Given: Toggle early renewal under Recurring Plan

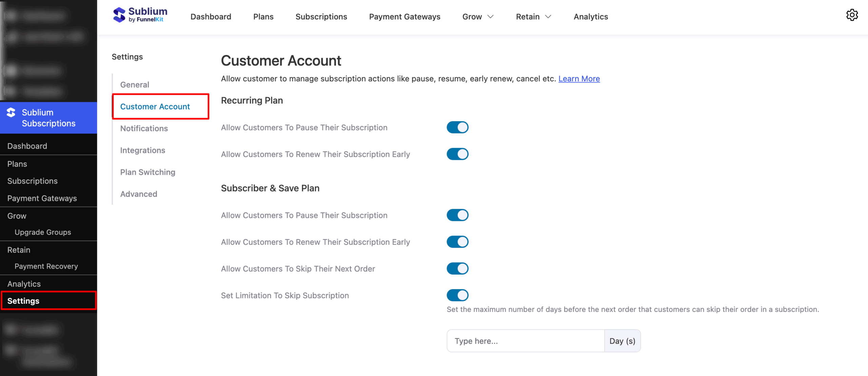Looking at the screenshot, I should 457,154.
